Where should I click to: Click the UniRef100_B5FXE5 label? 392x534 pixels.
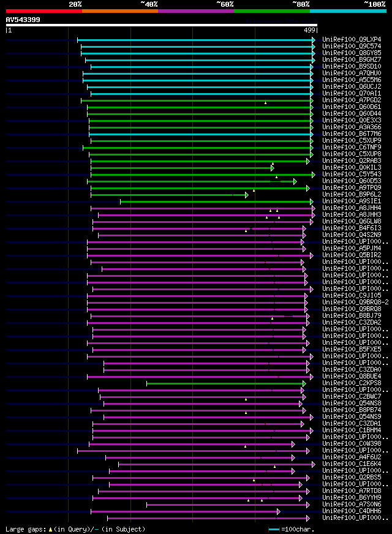click(x=352, y=350)
